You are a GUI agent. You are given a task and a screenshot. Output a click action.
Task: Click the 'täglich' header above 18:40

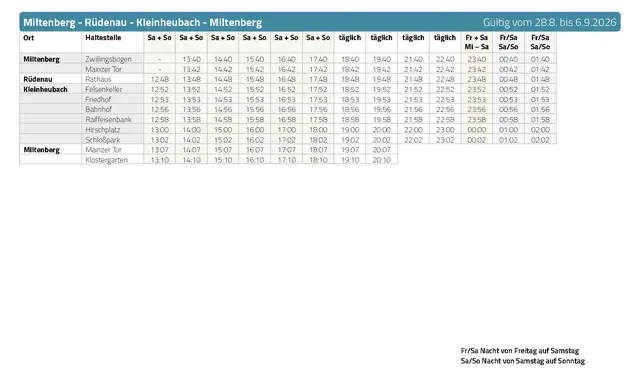coord(350,38)
